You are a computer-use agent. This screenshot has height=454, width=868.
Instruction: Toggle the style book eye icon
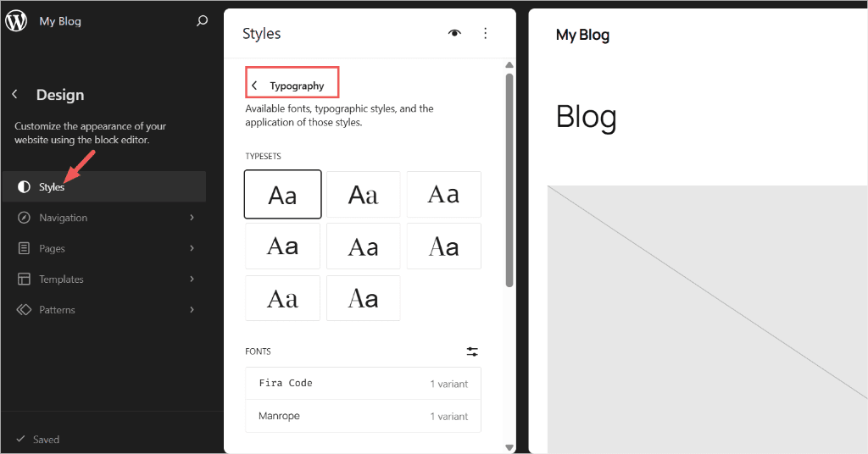pyautogui.click(x=454, y=33)
